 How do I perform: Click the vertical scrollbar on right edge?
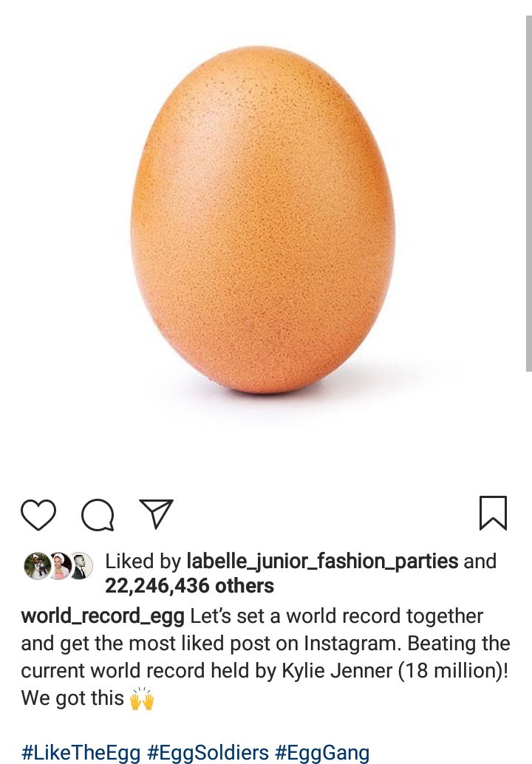528,193
